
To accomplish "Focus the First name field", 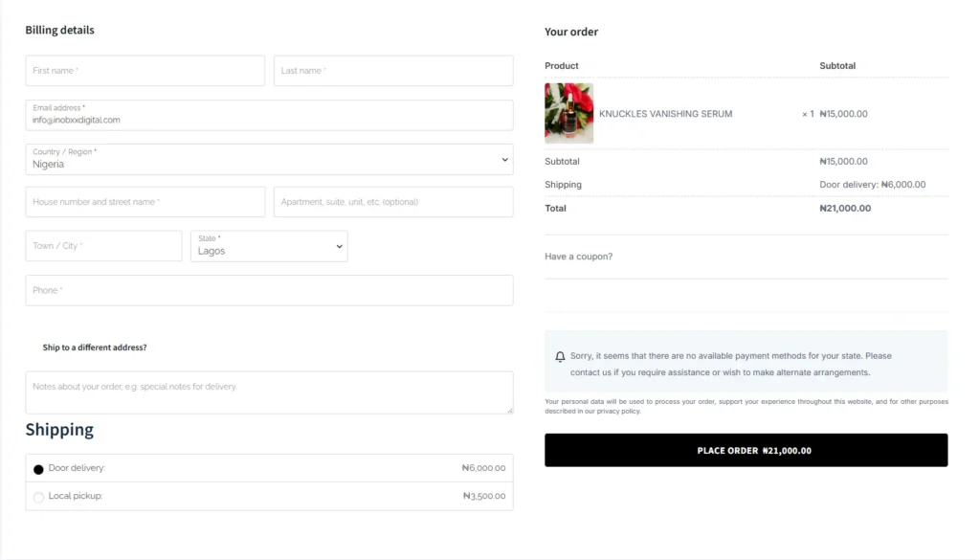I will point(145,71).
